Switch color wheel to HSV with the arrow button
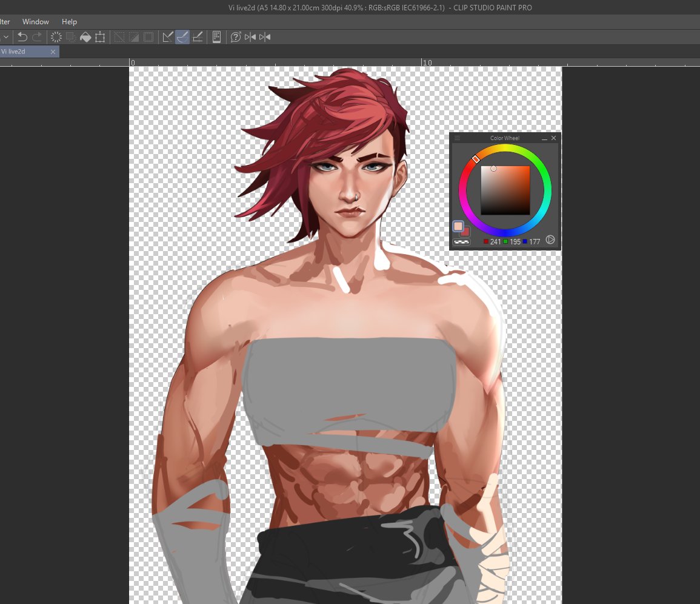700x604 pixels. [550, 240]
